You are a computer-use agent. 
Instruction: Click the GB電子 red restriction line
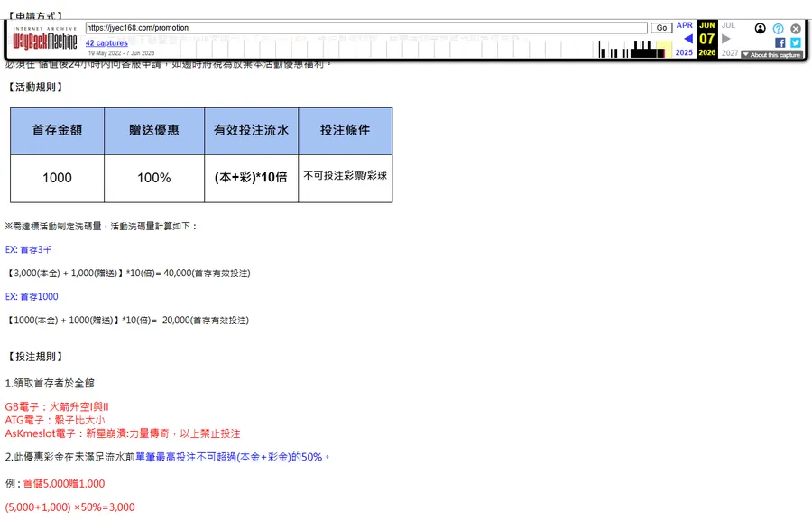pos(57,407)
